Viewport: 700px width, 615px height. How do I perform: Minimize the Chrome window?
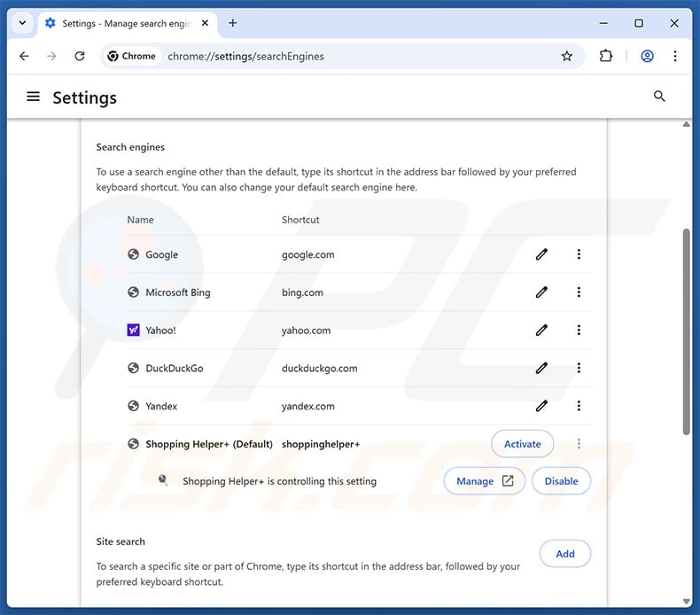(x=603, y=23)
